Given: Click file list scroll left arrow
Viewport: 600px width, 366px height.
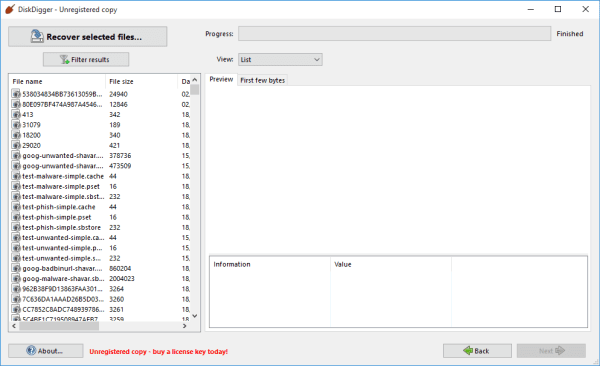Looking at the screenshot, I should click(14, 326).
